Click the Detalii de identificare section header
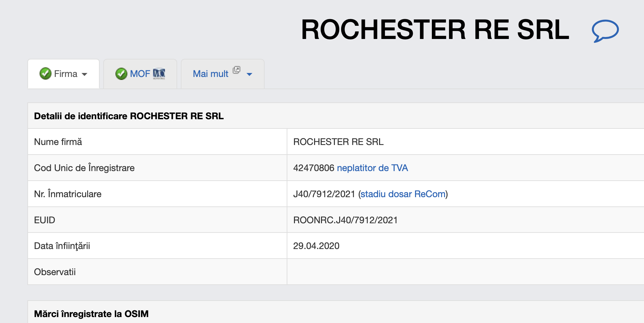 129,116
